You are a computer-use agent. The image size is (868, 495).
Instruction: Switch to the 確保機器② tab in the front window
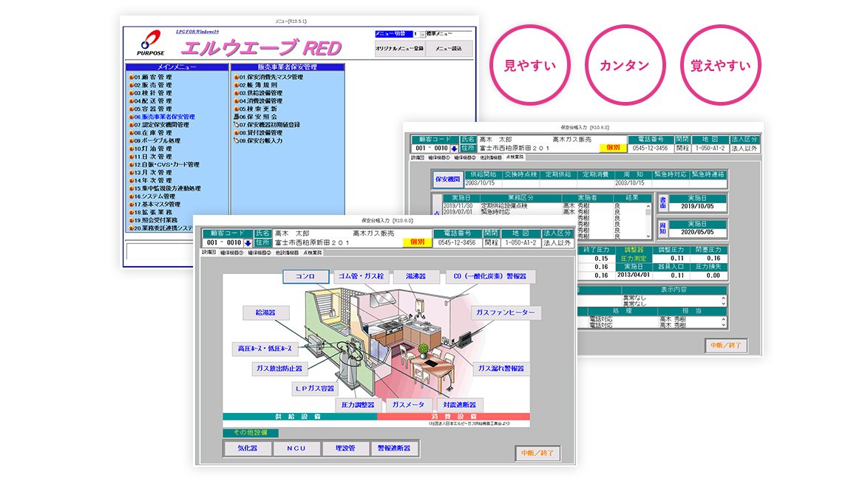[260, 252]
